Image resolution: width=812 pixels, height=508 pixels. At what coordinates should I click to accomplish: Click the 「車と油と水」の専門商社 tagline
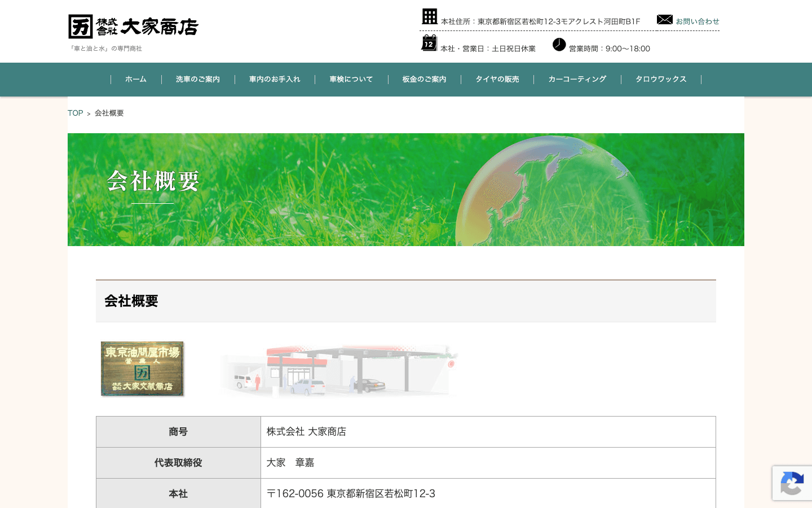pos(105,49)
